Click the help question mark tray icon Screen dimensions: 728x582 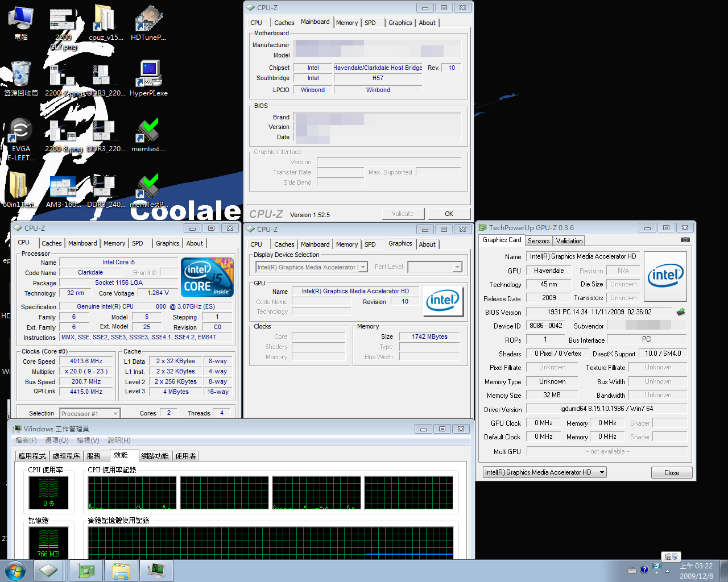(x=644, y=570)
